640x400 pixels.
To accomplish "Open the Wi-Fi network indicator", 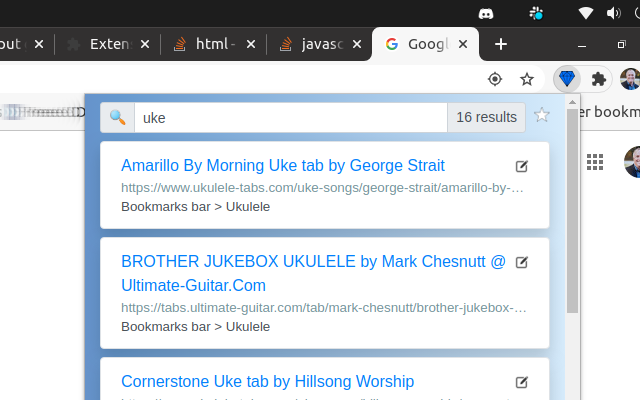I will (x=586, y=13).
